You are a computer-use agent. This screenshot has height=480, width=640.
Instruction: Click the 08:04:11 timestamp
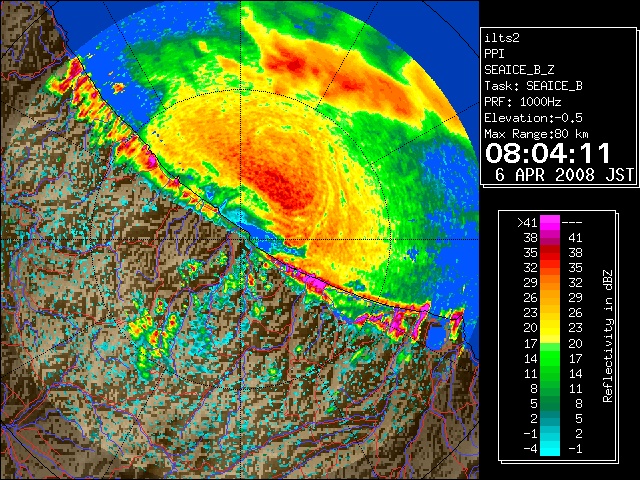tap(548, 153)
